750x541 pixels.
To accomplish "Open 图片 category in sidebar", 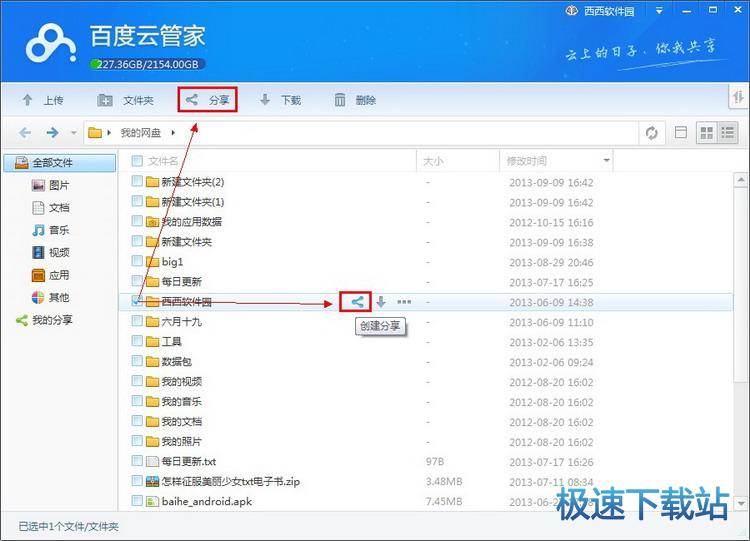I will tap(50, 185).
